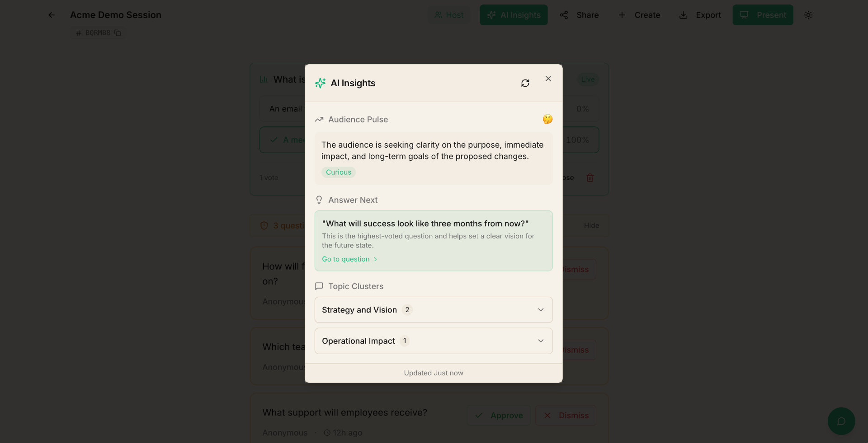Dismiss the employee support question

coord(566,415)
